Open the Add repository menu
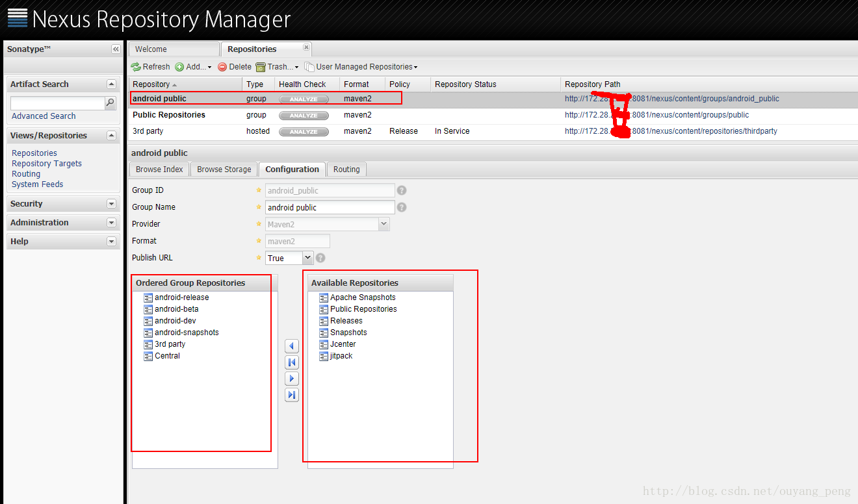The image size is (858, 504). (x=194, y=67)
